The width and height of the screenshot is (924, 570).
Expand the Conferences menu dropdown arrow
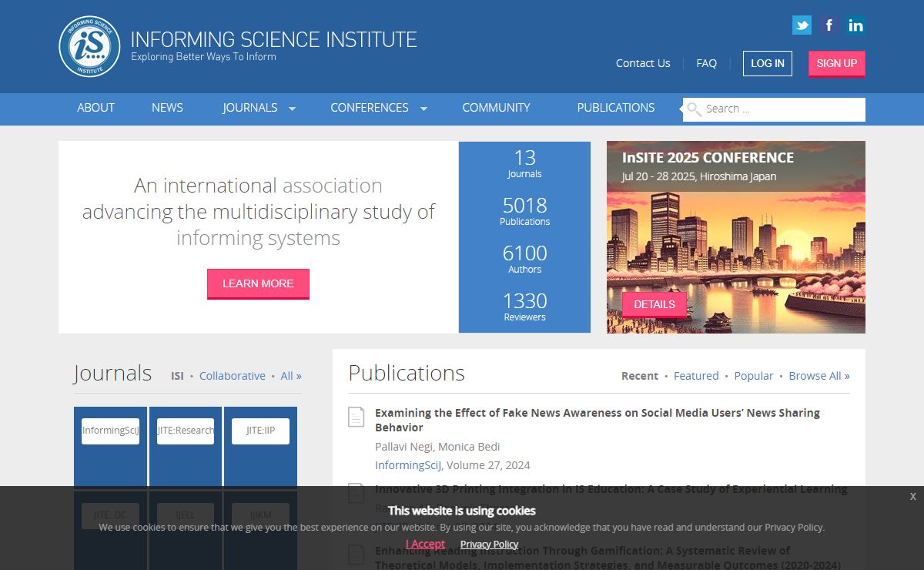[x=423, y=109]
